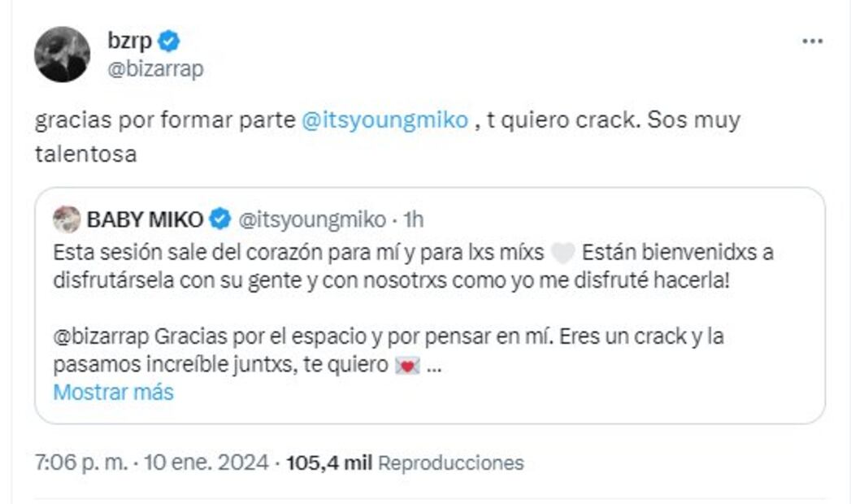The width and height of the screenshot is (851, 504).
Task: Click the blue verified badge beside bzrp
Action: pos(169,41)
